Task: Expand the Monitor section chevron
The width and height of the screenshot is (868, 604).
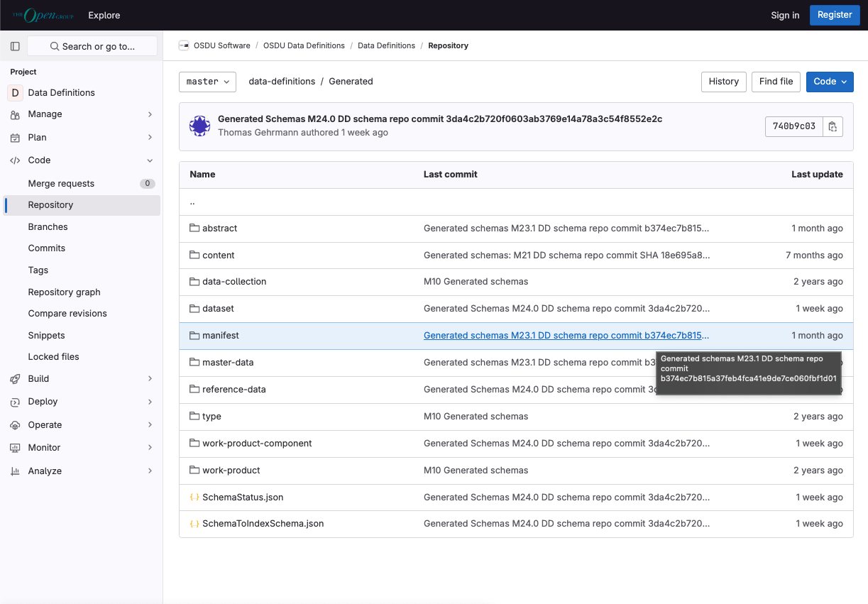Action: pyautogui.click(x=150, y=448)
